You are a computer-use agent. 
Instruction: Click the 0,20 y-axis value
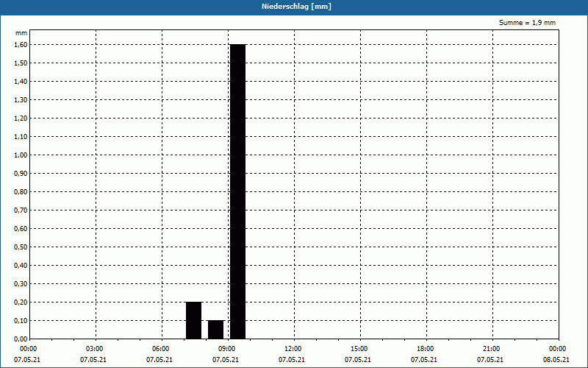point(21,302)
